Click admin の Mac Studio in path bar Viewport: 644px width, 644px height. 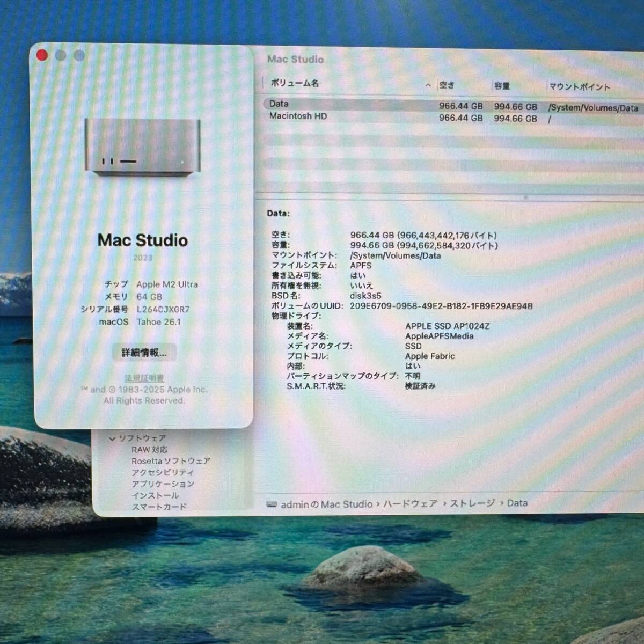[326, 504]
